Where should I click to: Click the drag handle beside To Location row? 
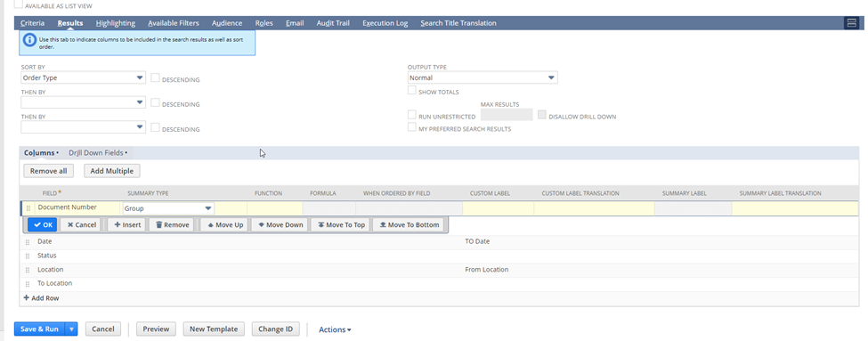pyautogui.click(x=26, y=283)
